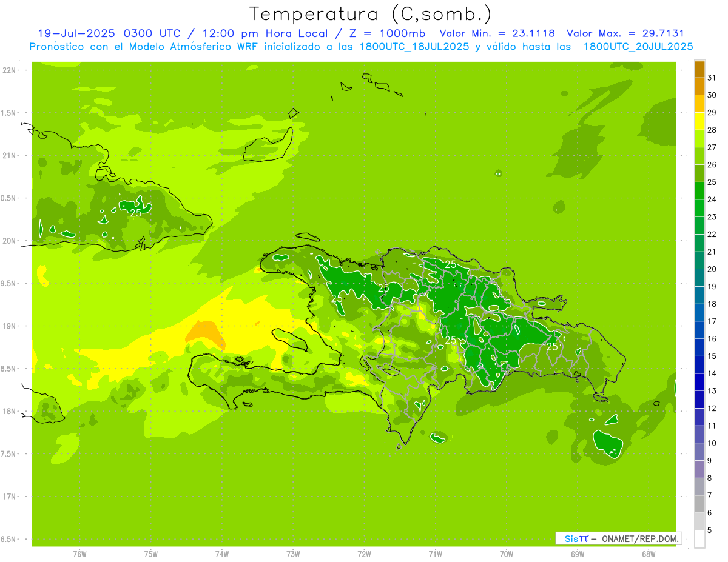The height and width of the screenshot is (562, 728).
Task: Select the green band between 26 and 27
Action: pyautogui.click(x=699, y=156)
